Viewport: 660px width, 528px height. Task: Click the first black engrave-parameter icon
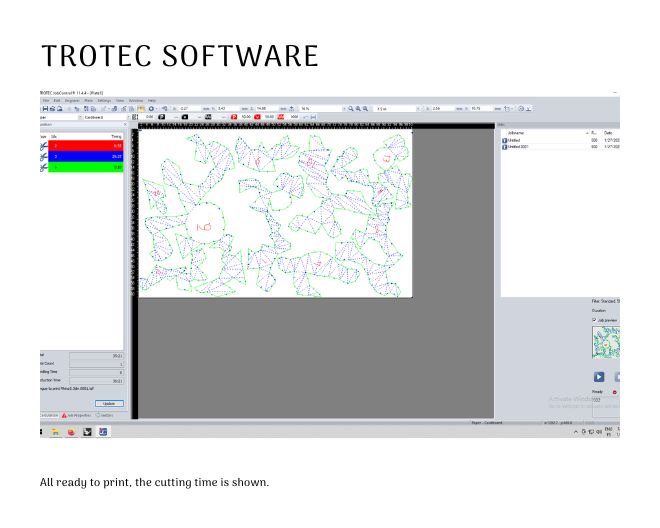point(161,117)
